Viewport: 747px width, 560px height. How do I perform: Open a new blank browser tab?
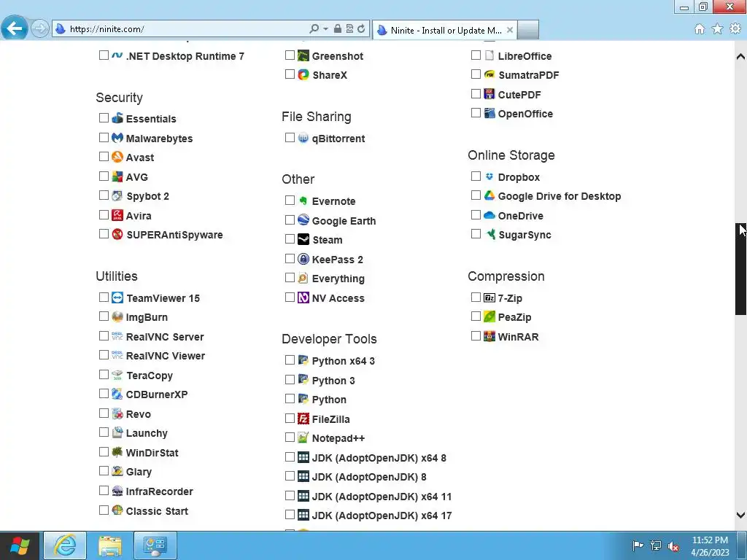[528, 30]
